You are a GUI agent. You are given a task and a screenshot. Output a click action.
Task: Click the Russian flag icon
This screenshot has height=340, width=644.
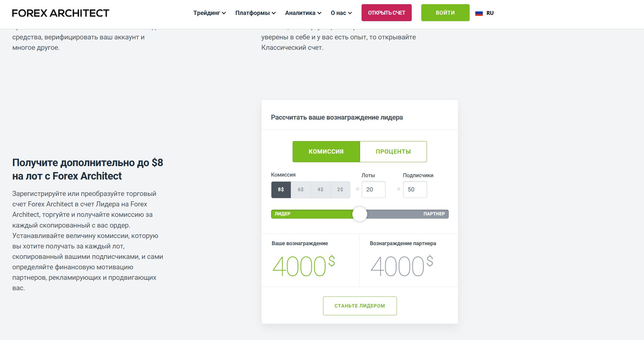tap(479, 13)
